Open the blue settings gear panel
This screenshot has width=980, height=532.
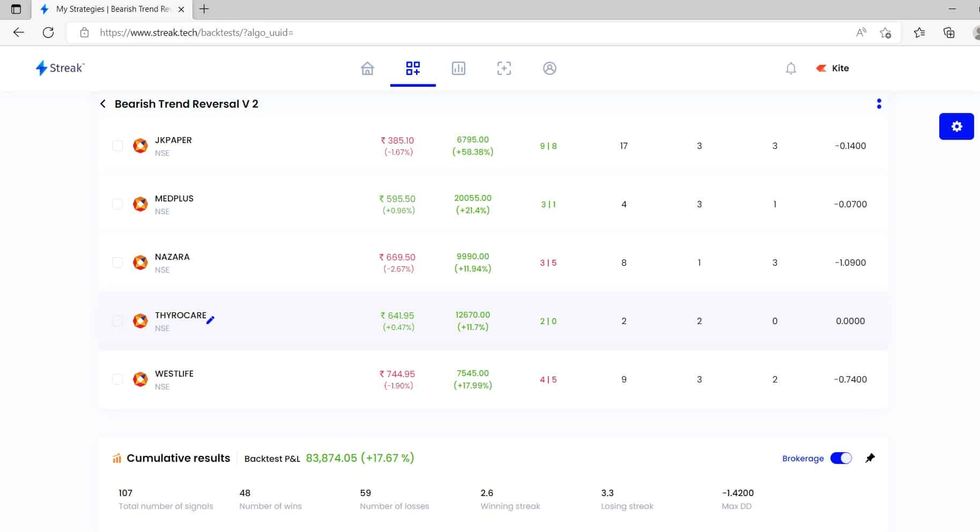point(956,126)
